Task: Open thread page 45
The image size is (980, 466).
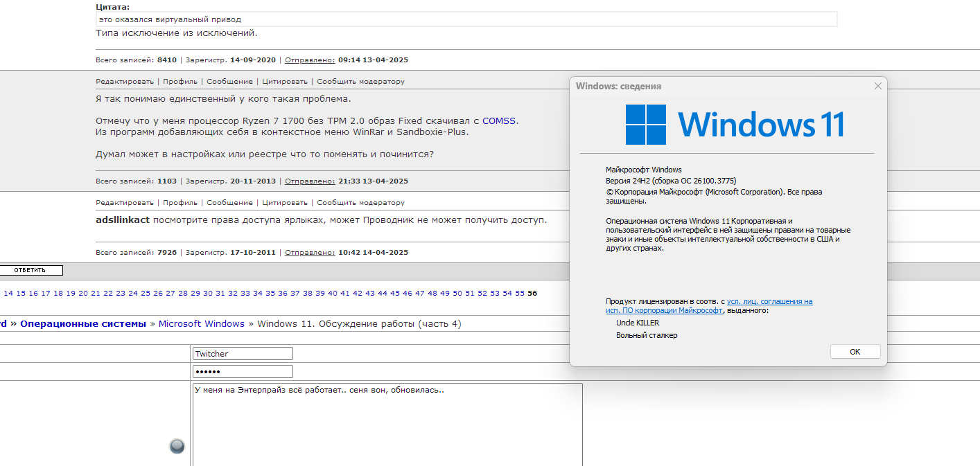Action: tap(395, 294)
